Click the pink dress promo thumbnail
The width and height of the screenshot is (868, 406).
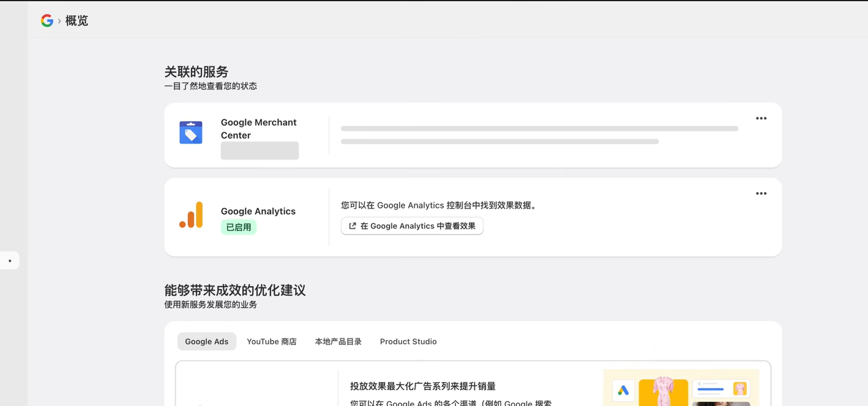[664, 392]
